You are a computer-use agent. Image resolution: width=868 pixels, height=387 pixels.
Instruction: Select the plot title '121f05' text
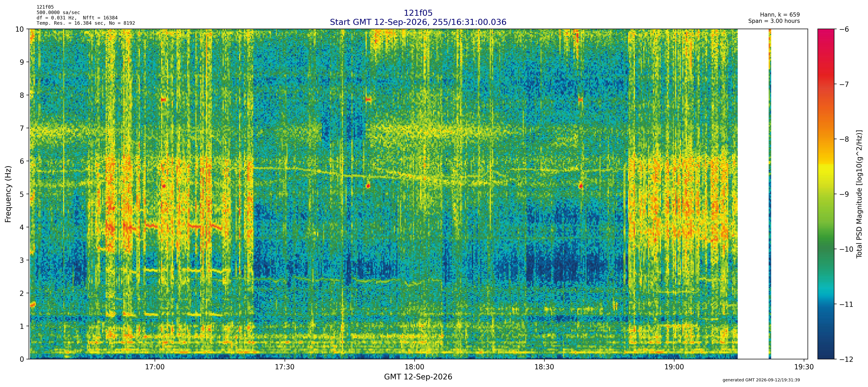point(418,13)
